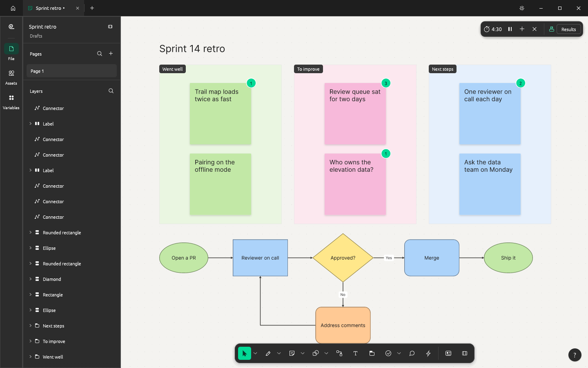Select the Stamp checkmark tool
The image size is (588, 368).
coord(388,353)
